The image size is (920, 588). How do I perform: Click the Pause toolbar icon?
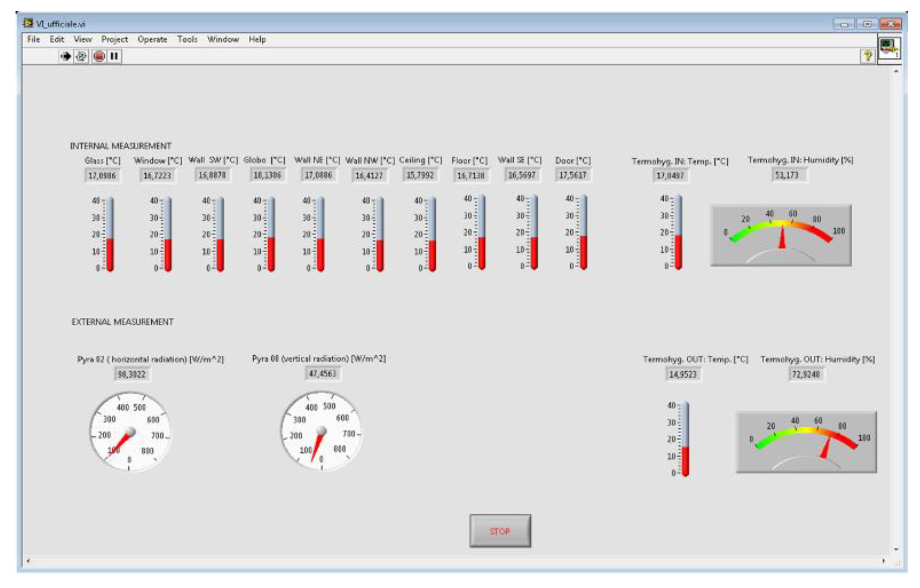tap(114, 56)
